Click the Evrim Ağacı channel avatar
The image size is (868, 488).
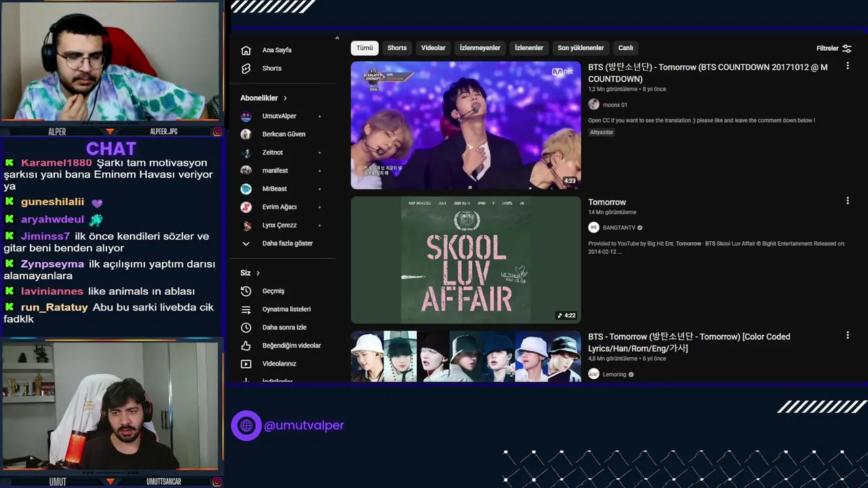click(246, 207)
